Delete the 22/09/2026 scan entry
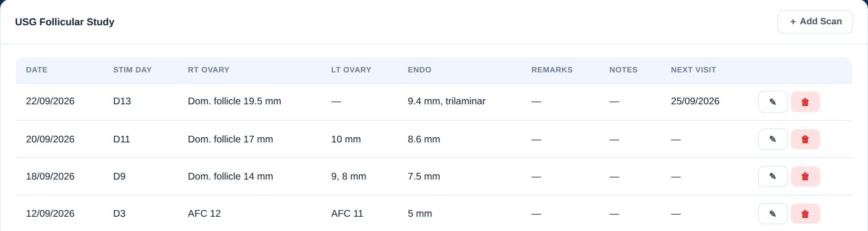 805,102
